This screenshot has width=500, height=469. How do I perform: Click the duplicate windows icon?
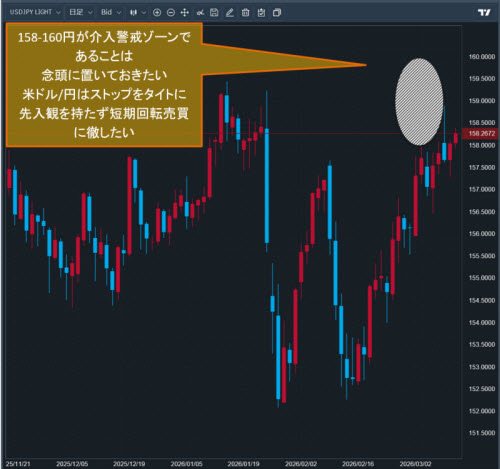point(277,13)
